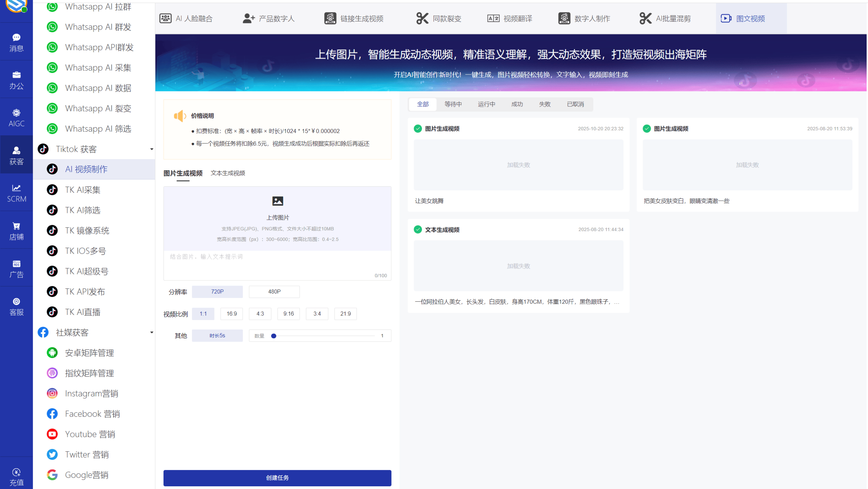
Task: Select the 9:16 video ratio
Action: pos(288,314)
